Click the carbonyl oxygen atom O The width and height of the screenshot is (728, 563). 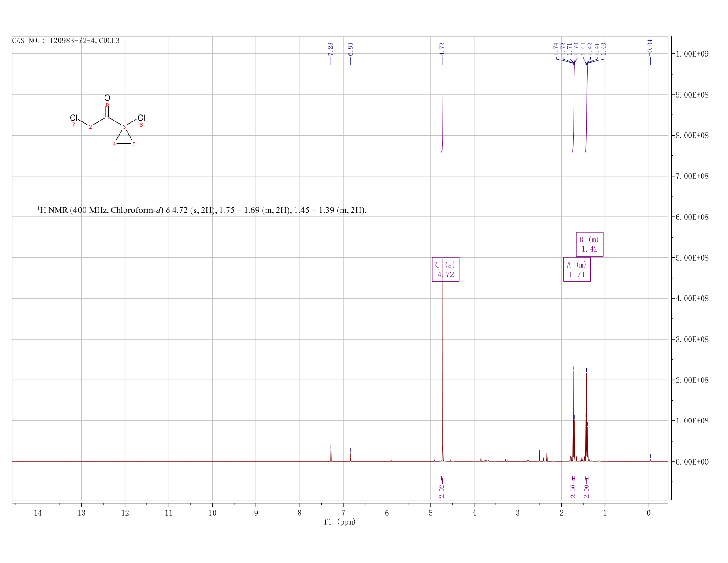tap(107, 98)
